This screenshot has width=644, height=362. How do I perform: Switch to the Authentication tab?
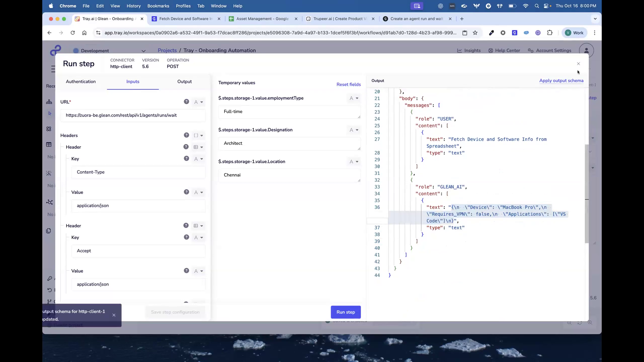(x=81, y=81)
